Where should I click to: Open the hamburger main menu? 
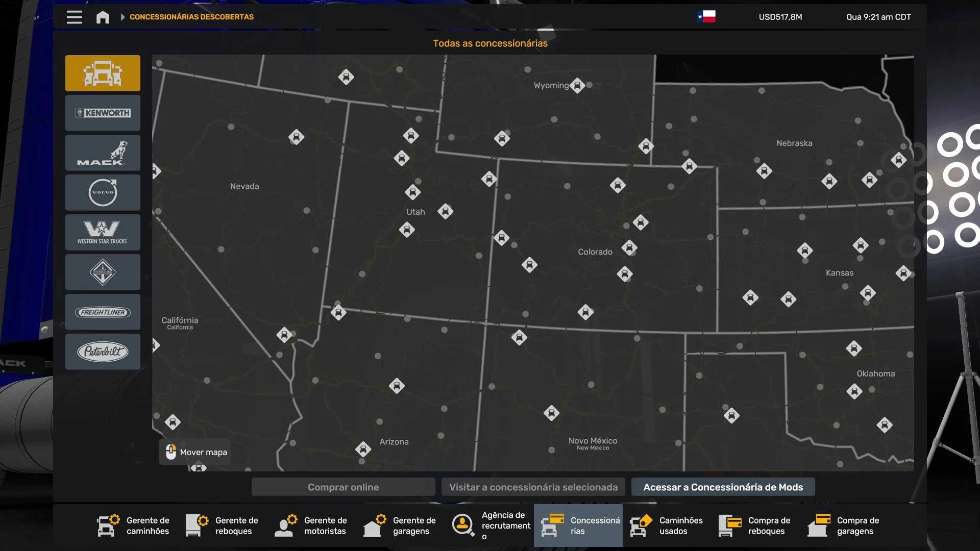(x=74, y=17)
